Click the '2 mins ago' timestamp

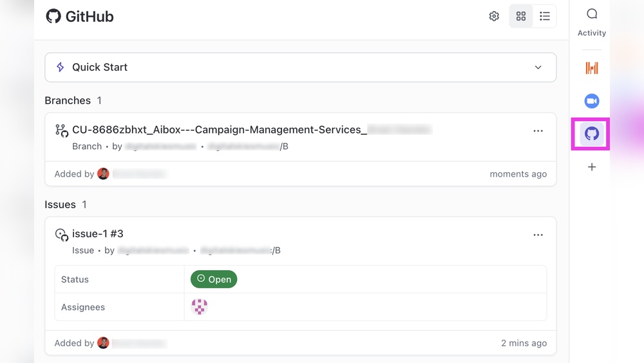(524, 343)
